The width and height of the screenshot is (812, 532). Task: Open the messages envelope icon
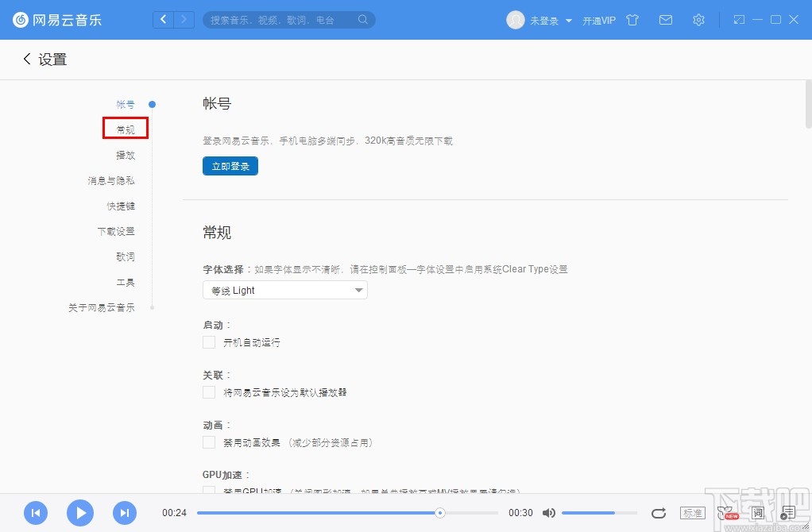tap(666, 20)
